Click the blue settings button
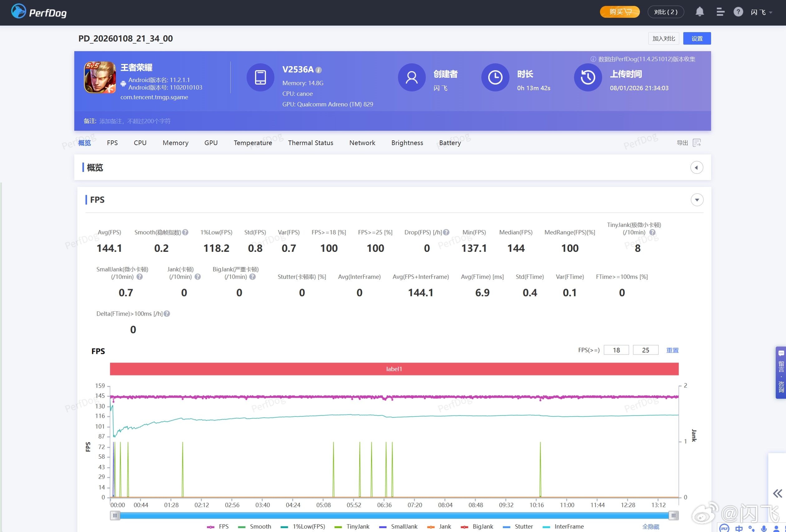The height and width of the screenshot is (532, 786). point(696,38)
